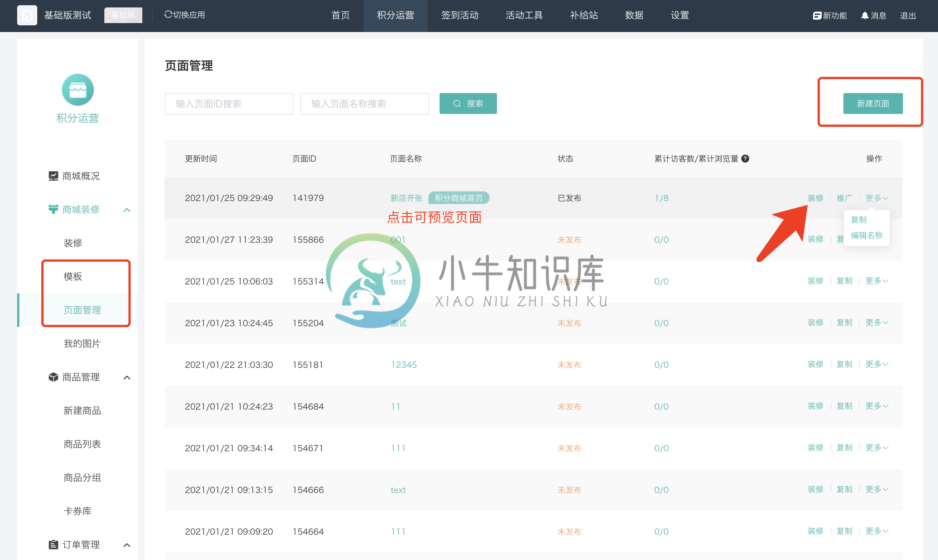The height and width of the screenshot is (560, 938).
Task: Collapse the 订单管理 sidebar section
Action: point(127,545)
